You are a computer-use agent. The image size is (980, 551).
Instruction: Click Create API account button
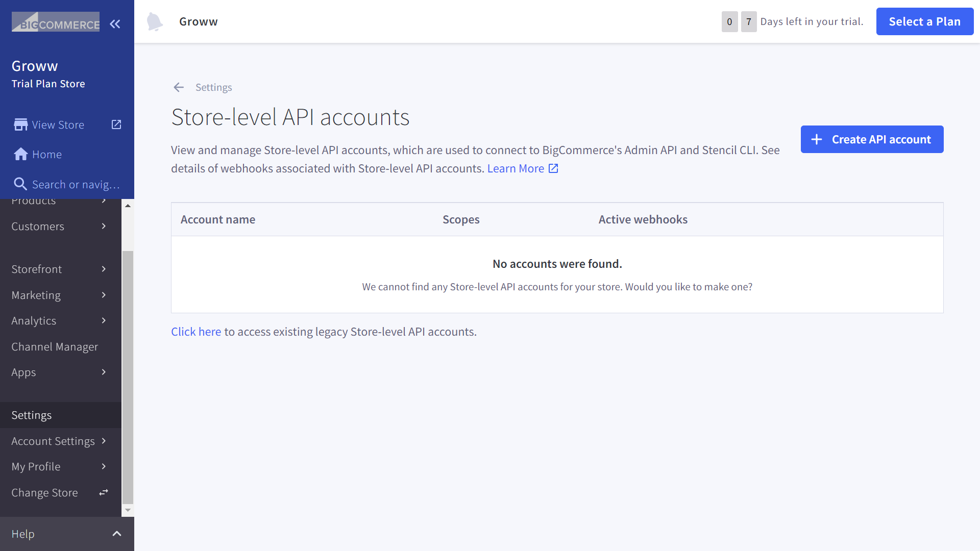pyautogui.click(x=872, y=139)
